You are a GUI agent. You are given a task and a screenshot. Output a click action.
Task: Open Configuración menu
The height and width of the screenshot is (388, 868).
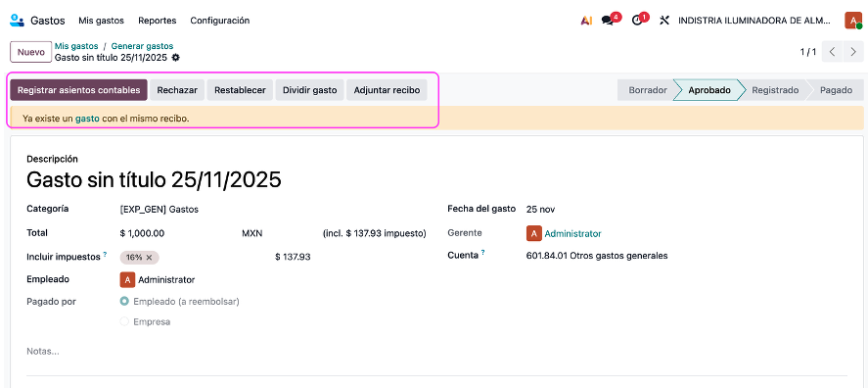tap(220, 21)
